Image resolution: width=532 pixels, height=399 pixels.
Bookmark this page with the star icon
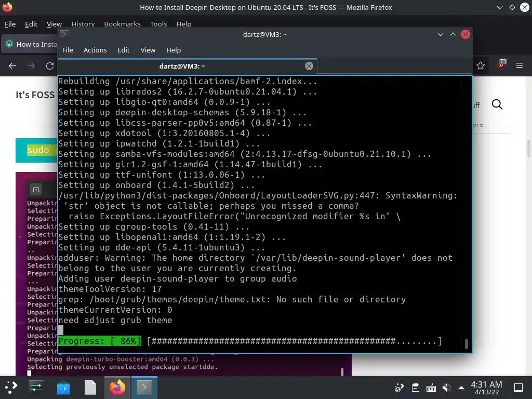click(x=481, y=66)
